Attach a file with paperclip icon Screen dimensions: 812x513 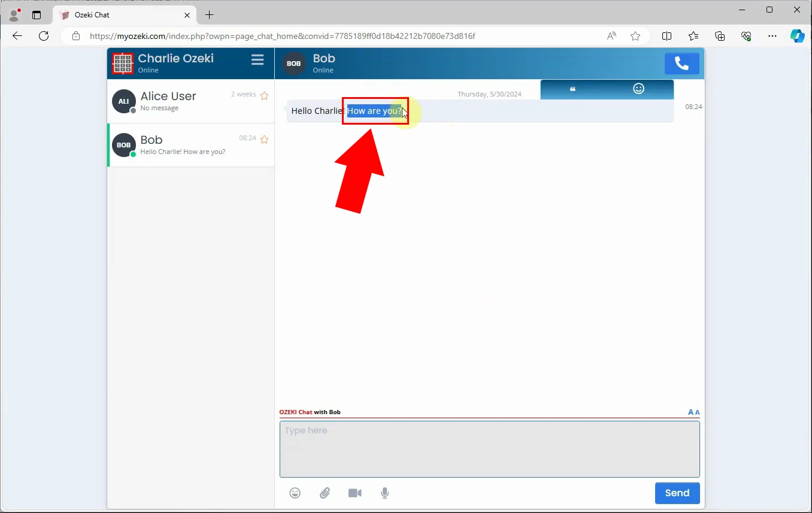tap(325, 493)
